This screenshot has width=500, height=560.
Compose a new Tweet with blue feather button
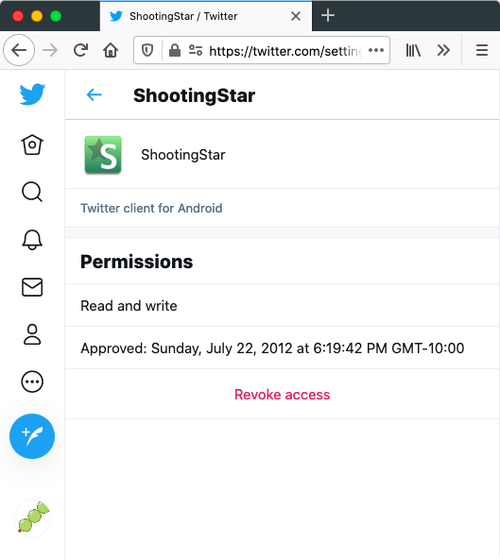click(x=32, y=436)
